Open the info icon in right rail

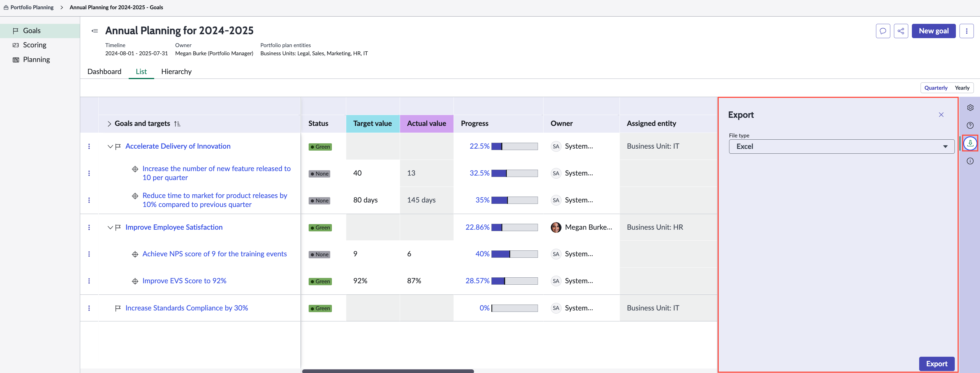[970, 161]
